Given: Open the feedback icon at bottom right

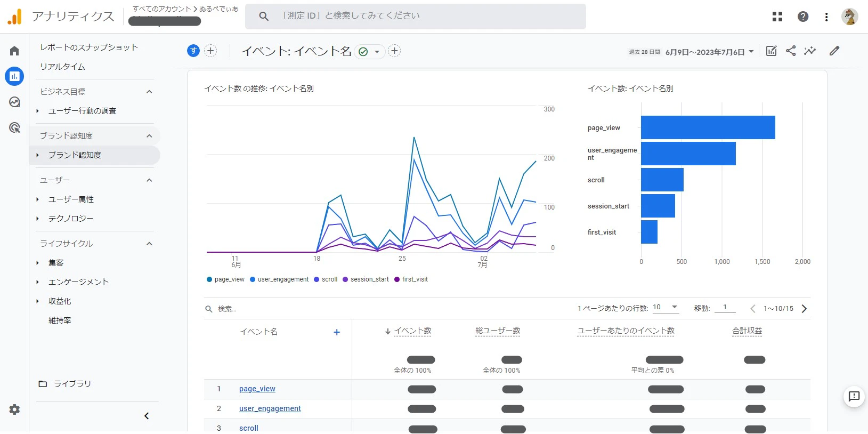Looking at the screenshot, I should [854, 396].
